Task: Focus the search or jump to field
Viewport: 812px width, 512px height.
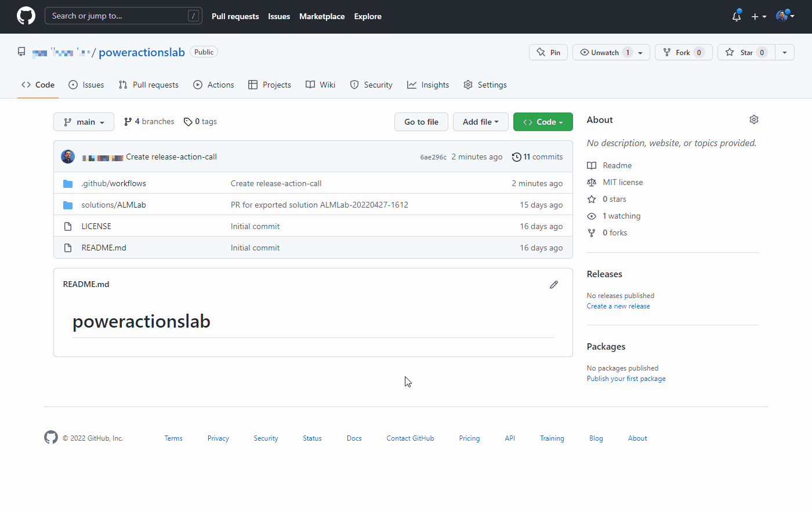Action: [123, 16]
